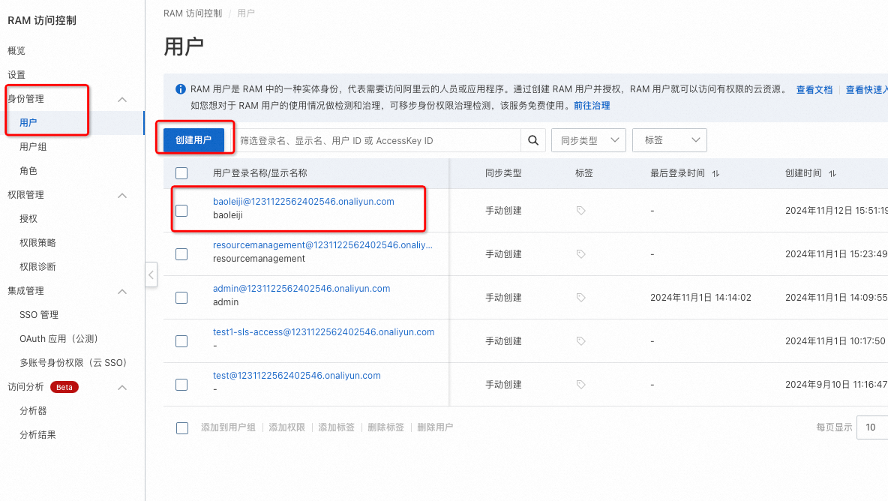Open user baoleiji@1231122562402546.onaliyun.com

304,202
